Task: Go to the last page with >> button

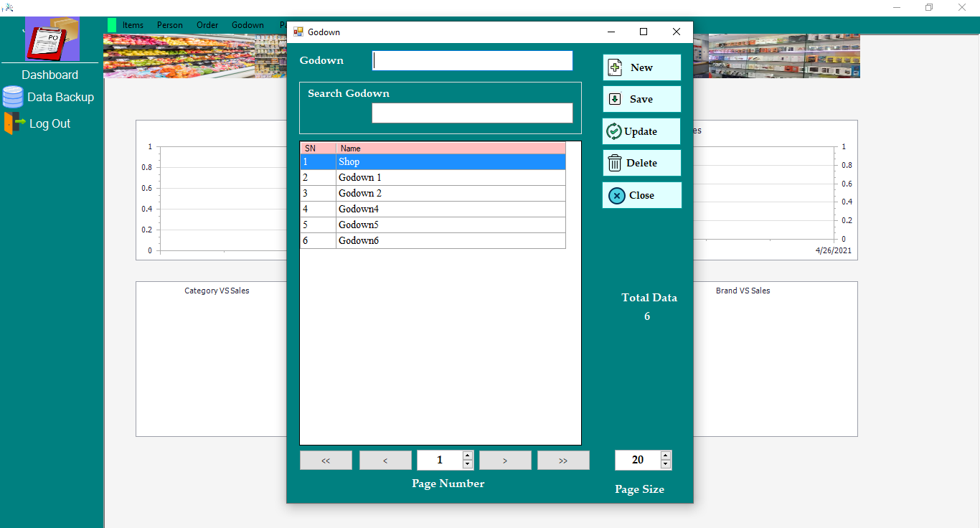Action: [563, 461]
